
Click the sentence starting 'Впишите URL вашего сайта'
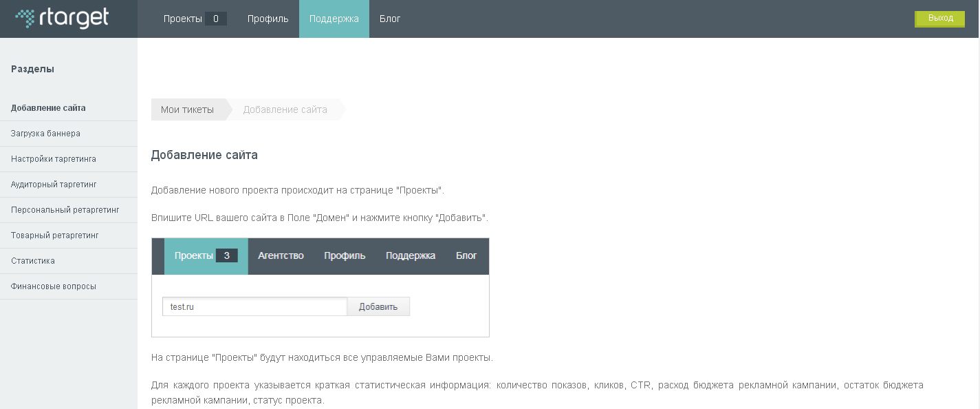[320, 218]
